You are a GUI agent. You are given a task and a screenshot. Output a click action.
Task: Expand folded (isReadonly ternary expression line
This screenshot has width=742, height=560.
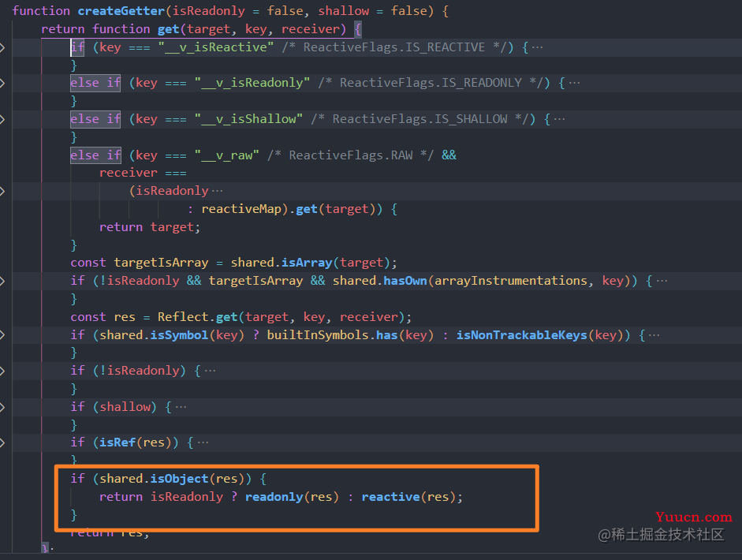point(2,191)
